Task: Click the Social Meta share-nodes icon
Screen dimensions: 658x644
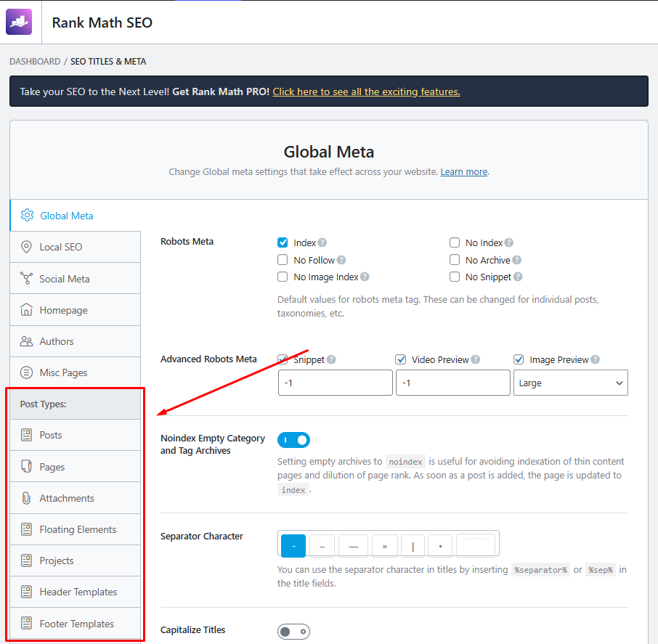Action: [27, 278]
